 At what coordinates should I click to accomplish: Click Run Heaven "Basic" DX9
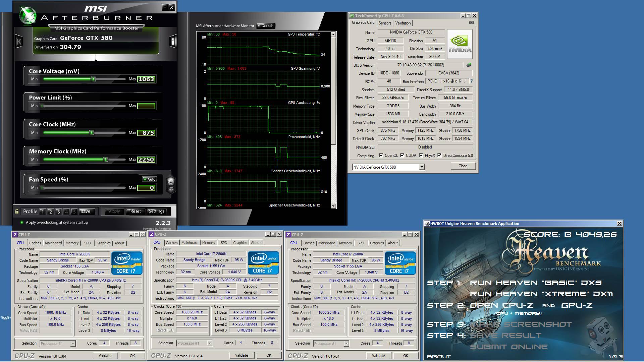tap(536, 283)
